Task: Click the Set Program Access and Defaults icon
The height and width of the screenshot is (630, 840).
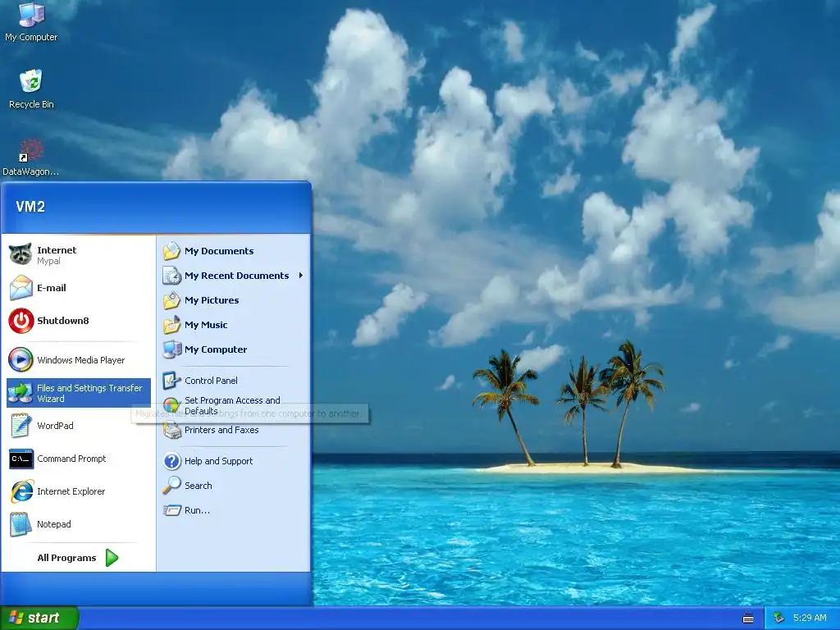Action: coord(171,405)
